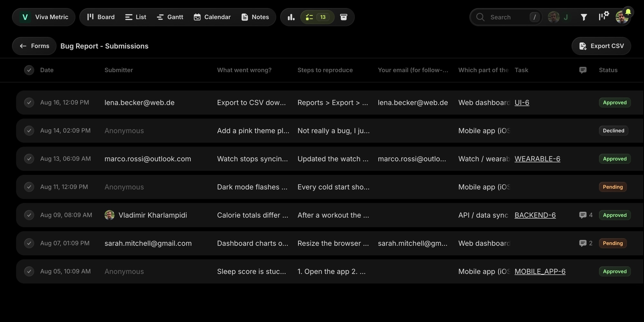Toggle checkbox for Aug 09 submission
Viewport: 644px width, 322px height.
[x=29, y=215]
